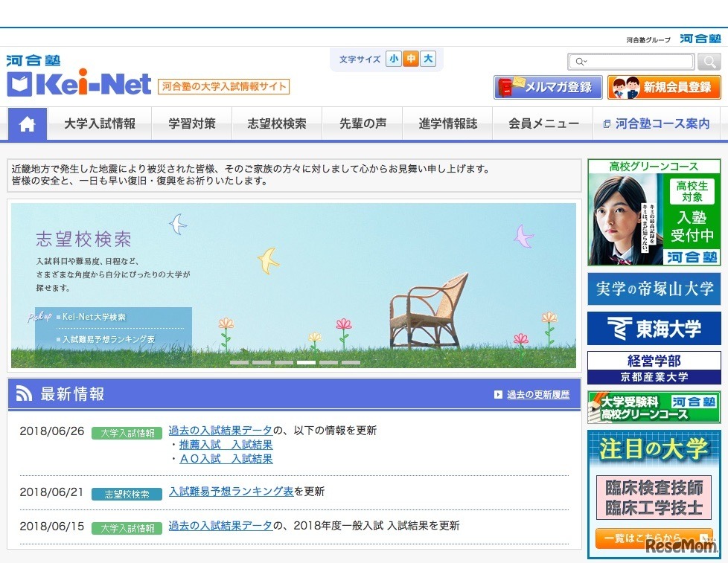Viewport: 728px width, 563px height.
Task: Select the 中 font size option
Action: click(410, 59)
